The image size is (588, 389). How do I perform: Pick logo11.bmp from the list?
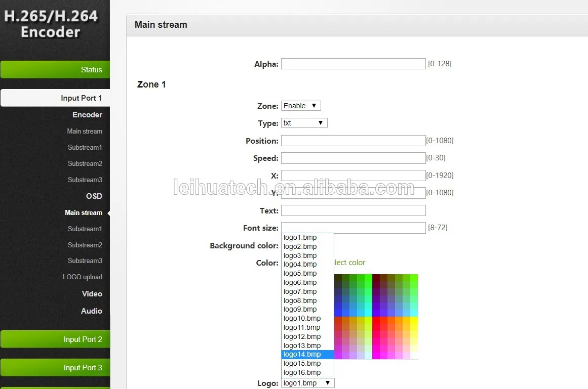307,327
